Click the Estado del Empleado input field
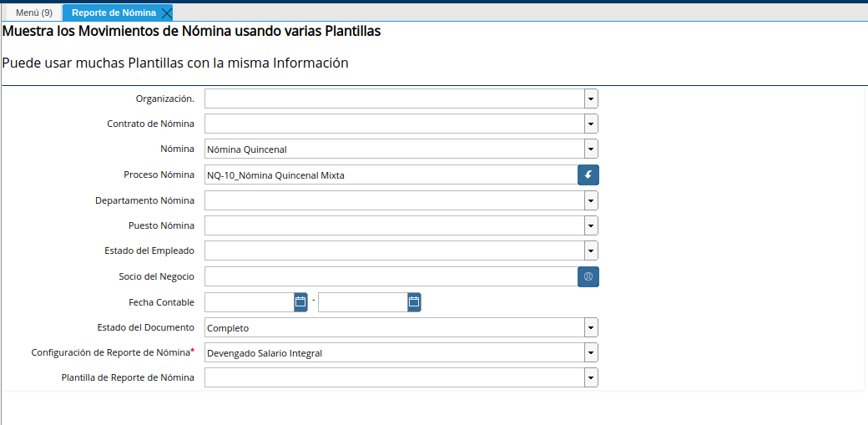 tap(395, 251)
